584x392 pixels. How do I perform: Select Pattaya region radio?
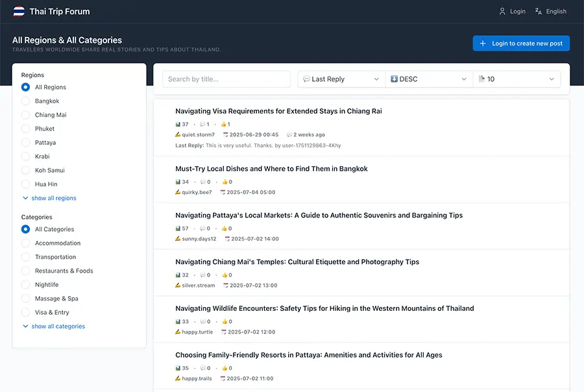(25, 143)
